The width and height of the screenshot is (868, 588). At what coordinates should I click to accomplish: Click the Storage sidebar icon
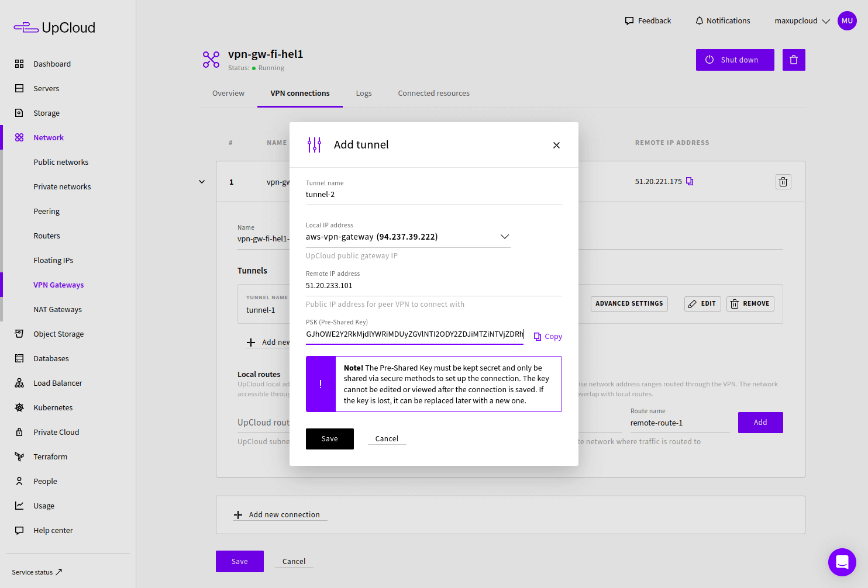[19, 113]
